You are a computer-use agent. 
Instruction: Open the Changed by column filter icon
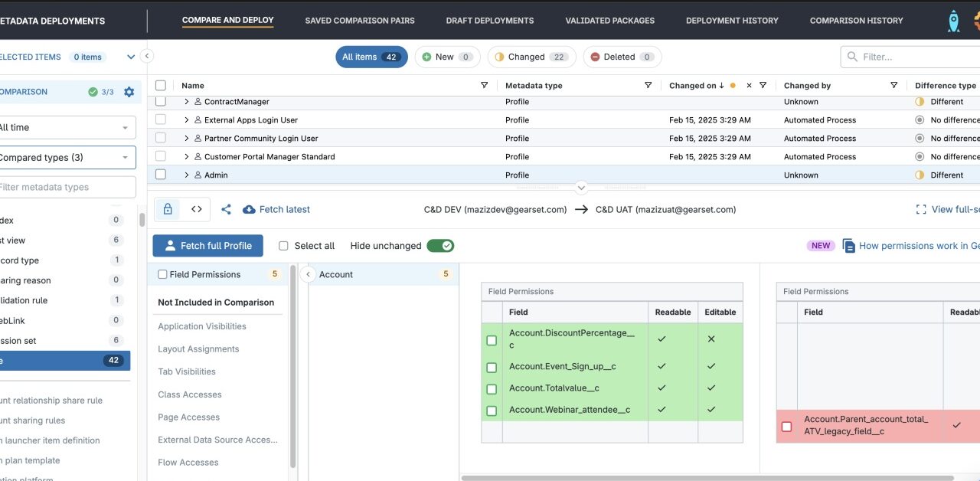coord(893,85)
